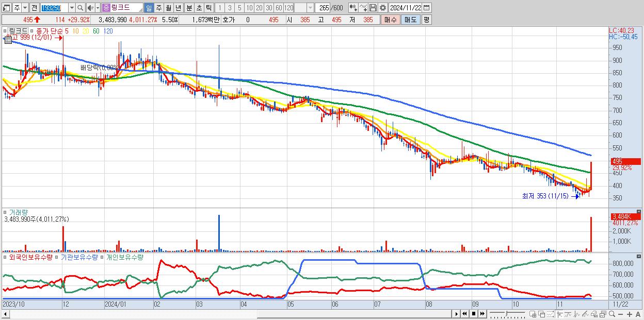The width and height of the screenshot is (644, 320).
Task: Select the 30 interval button
Action: tap(269, 8)
